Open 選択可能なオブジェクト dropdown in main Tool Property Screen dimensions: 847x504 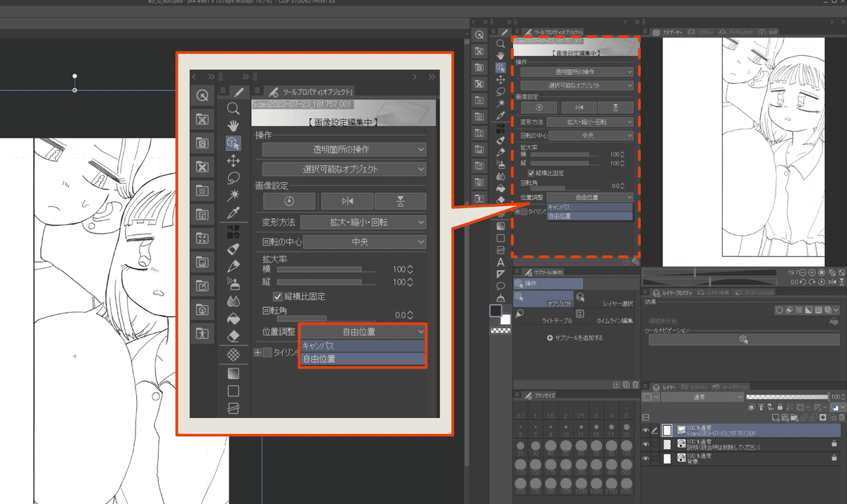tap(577, 85)
